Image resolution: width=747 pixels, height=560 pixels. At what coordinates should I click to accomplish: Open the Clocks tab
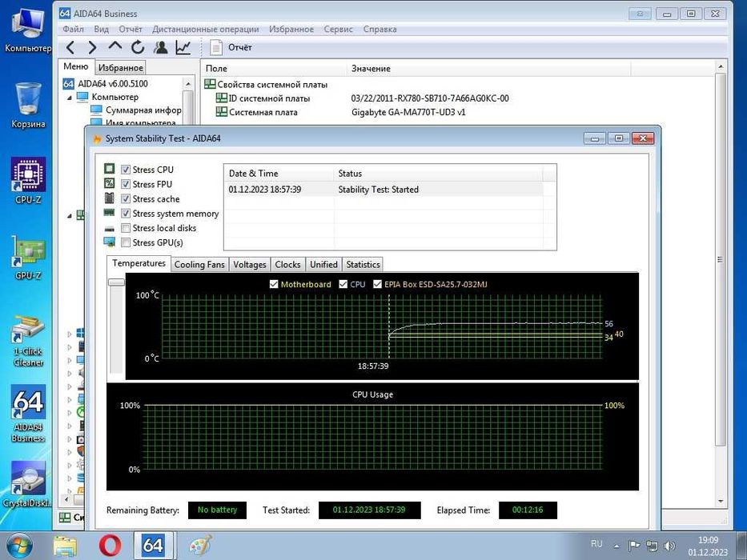287,264
